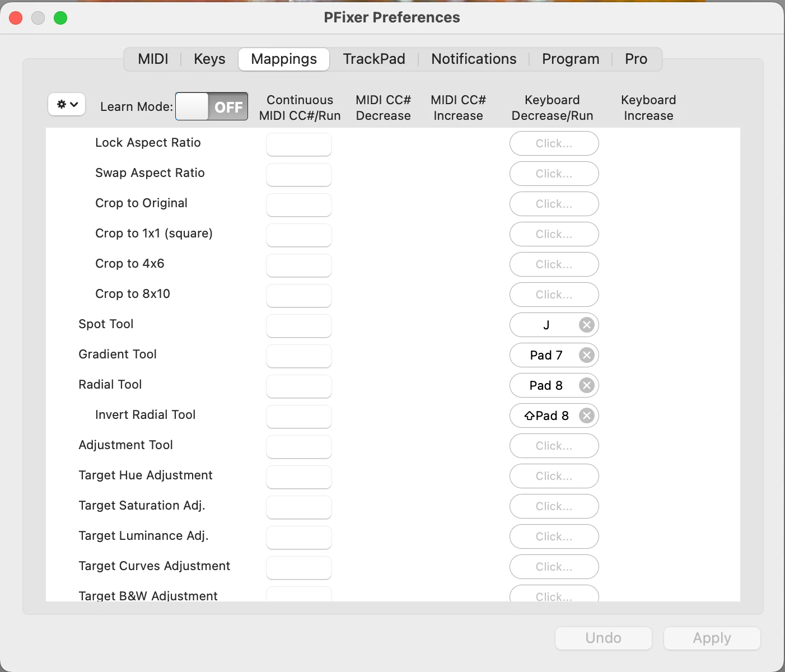
Task: Click the MIDI CC# Increase column header
Action: point(458,108)
